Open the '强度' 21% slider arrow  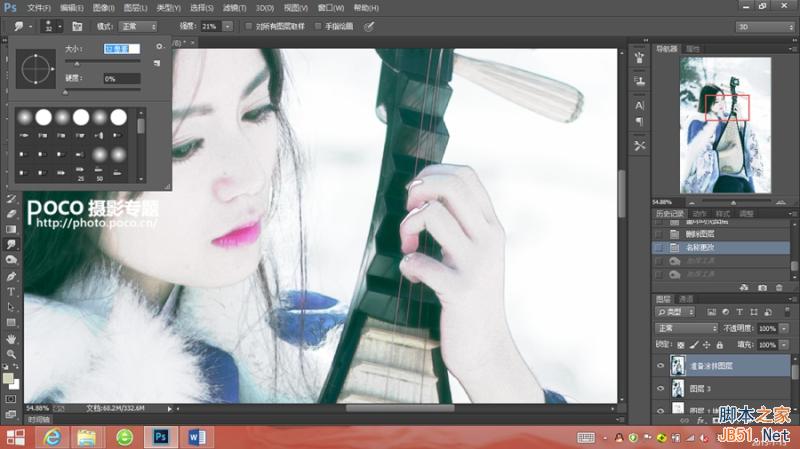pos(228,27)
